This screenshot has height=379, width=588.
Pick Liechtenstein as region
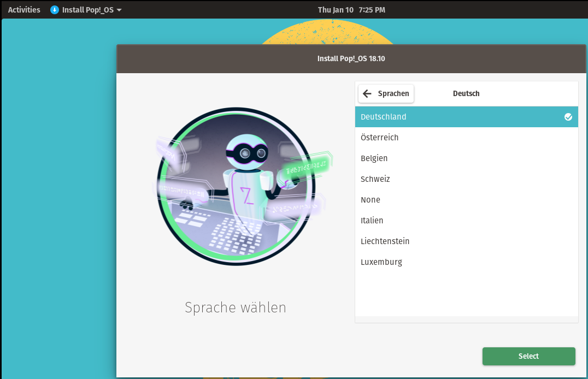[x=385, y=241]
